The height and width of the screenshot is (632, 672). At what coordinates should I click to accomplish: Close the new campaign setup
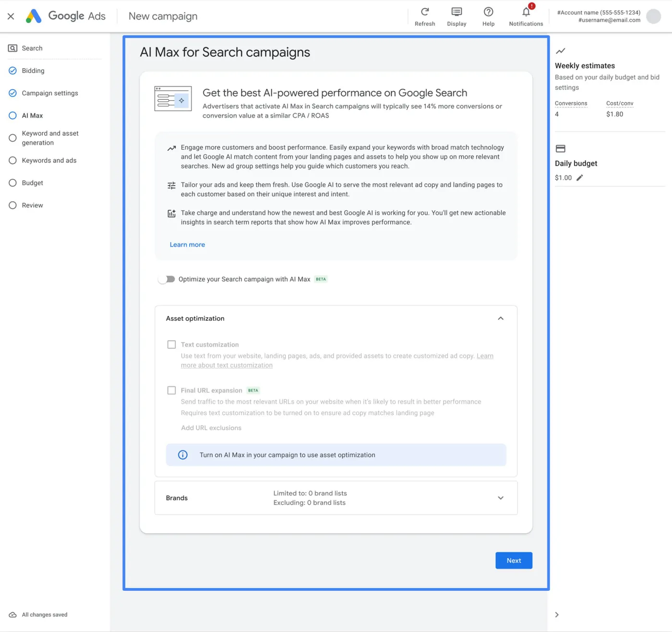11,16
